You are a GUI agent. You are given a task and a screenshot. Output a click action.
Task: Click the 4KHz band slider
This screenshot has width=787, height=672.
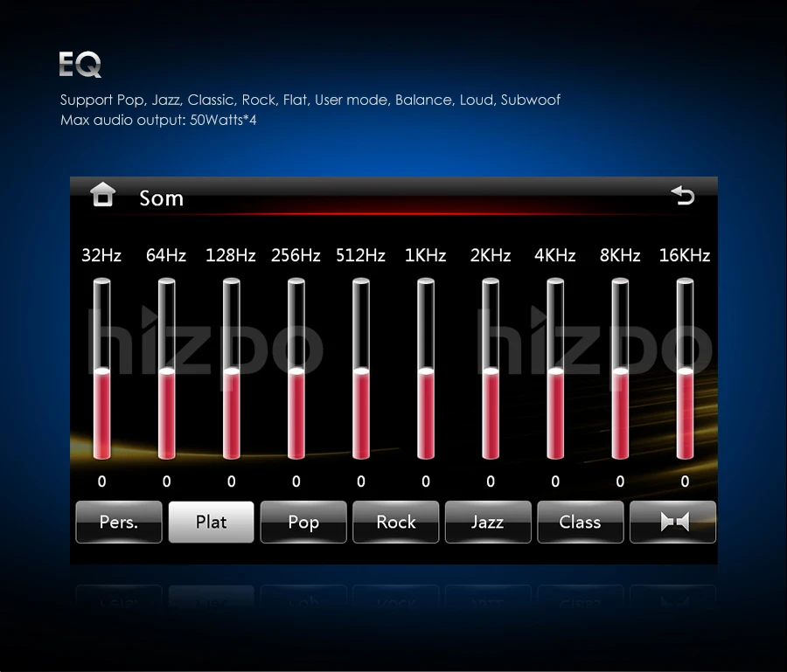pos(555,369)
